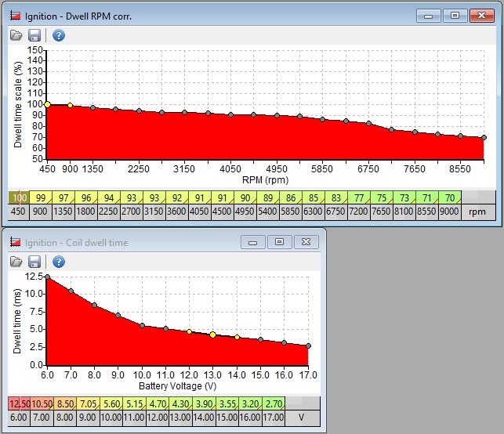504x434 pixels.
Task: Select the 100 cell at 450 rpm
Action: point(20,197)
